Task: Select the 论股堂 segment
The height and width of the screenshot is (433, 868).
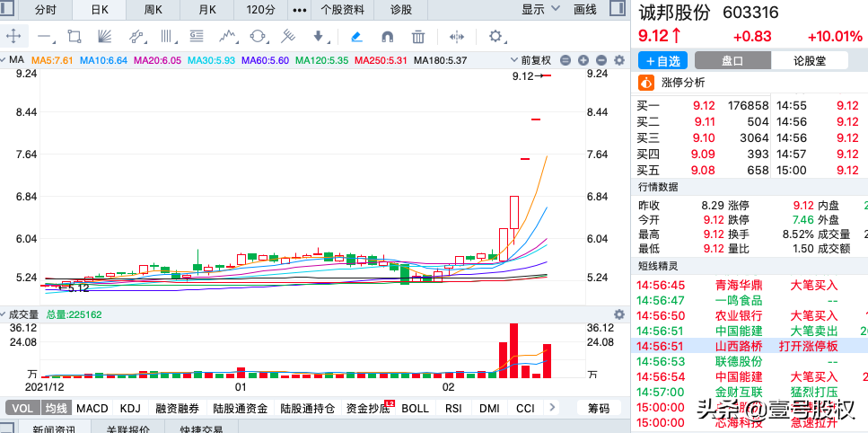Action: pos(810,60)
